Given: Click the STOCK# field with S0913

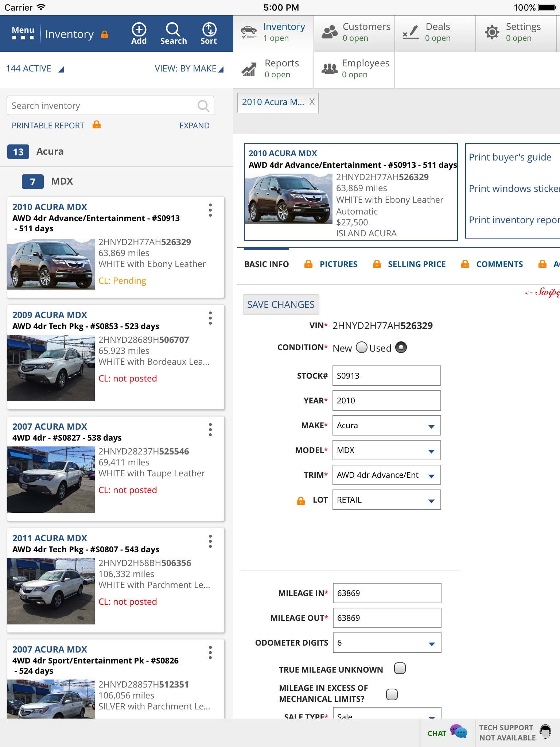Looking at the screenshot, I should coord(387,376).
